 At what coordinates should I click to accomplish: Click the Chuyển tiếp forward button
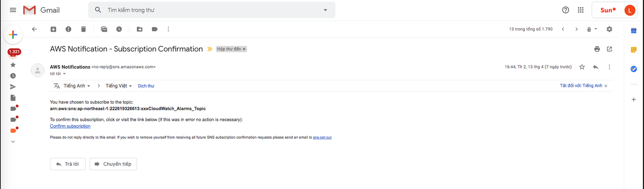click(x=113, y=164)
